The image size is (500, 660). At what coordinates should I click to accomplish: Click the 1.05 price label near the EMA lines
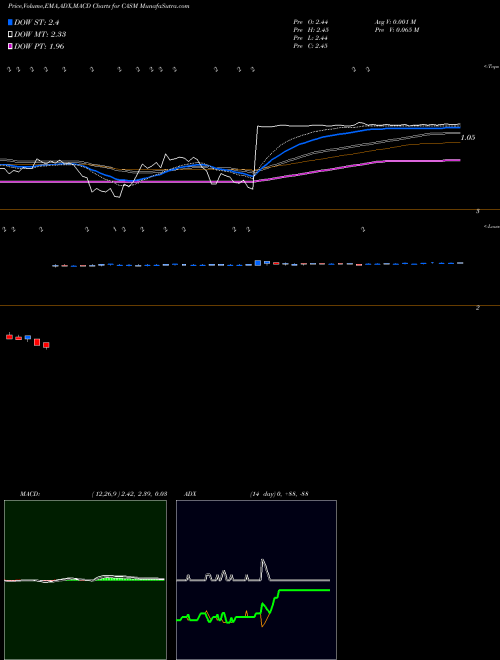coord(468,138)
